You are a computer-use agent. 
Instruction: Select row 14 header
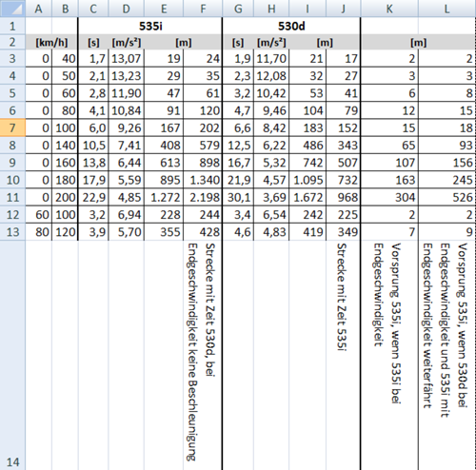pyautogui.click(x=12, y=355)
